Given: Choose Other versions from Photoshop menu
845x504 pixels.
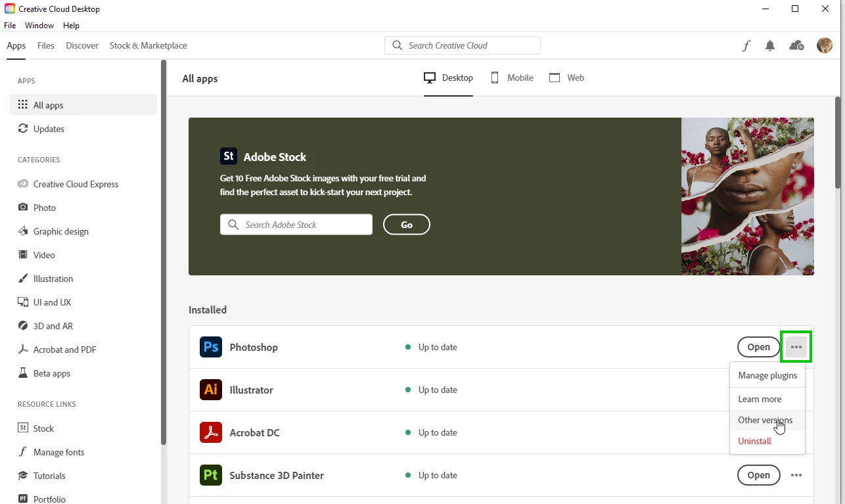Looking at the screenshot, I should tap(767, 420).
